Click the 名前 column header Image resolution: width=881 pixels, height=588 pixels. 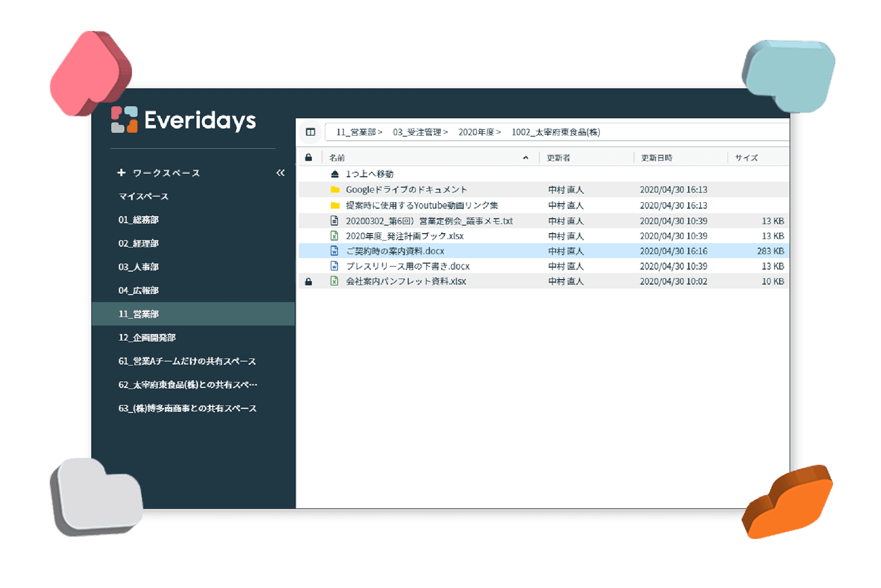coord(337,158)
